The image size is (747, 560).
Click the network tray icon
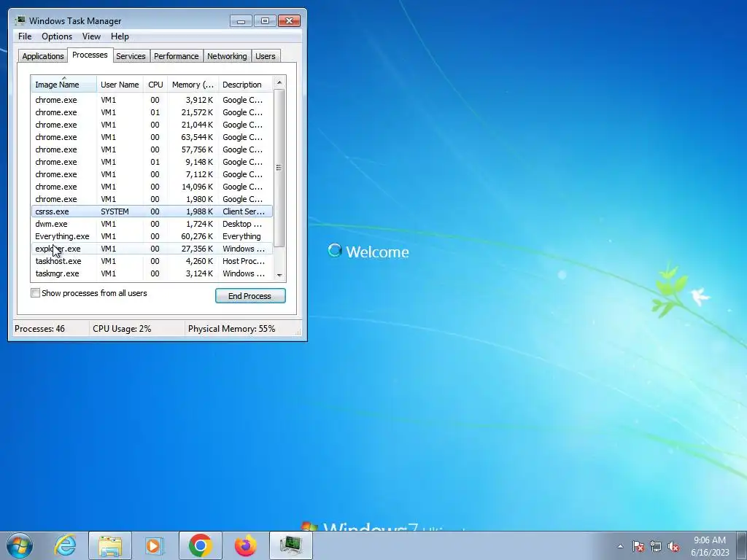[656, 547]
